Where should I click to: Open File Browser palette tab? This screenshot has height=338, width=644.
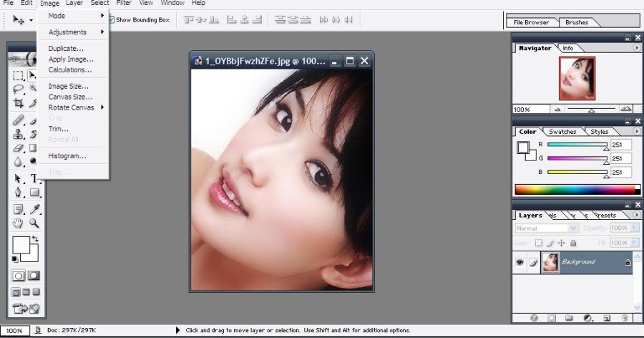pos(531,23)
